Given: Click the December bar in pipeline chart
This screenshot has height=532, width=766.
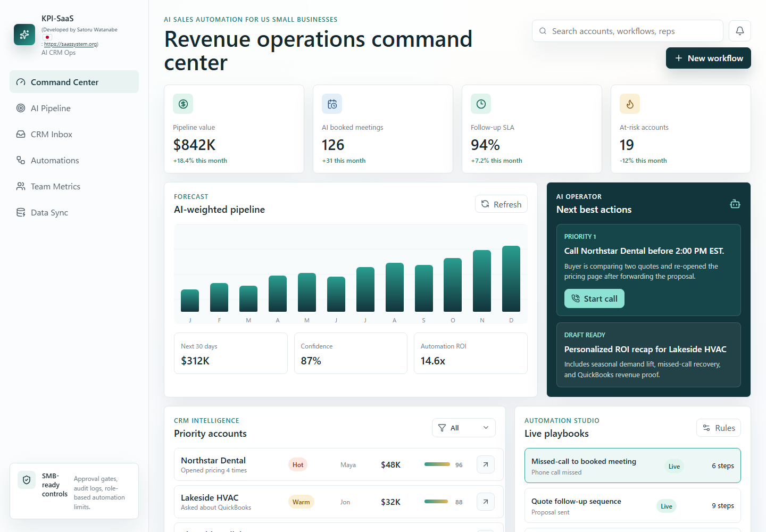Looking at the screenshot, I should click(x=511, y=279).
